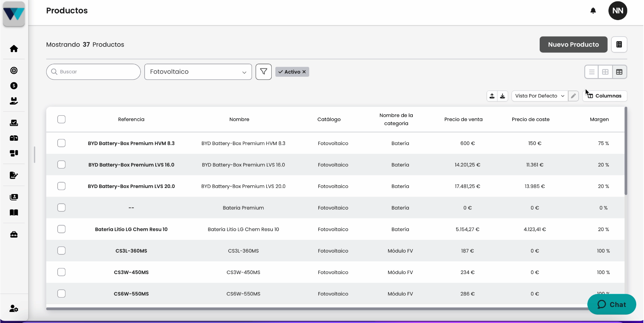Click the Buscar search field
Viewport: 644px width, 323px height.
tap(93, 72)
